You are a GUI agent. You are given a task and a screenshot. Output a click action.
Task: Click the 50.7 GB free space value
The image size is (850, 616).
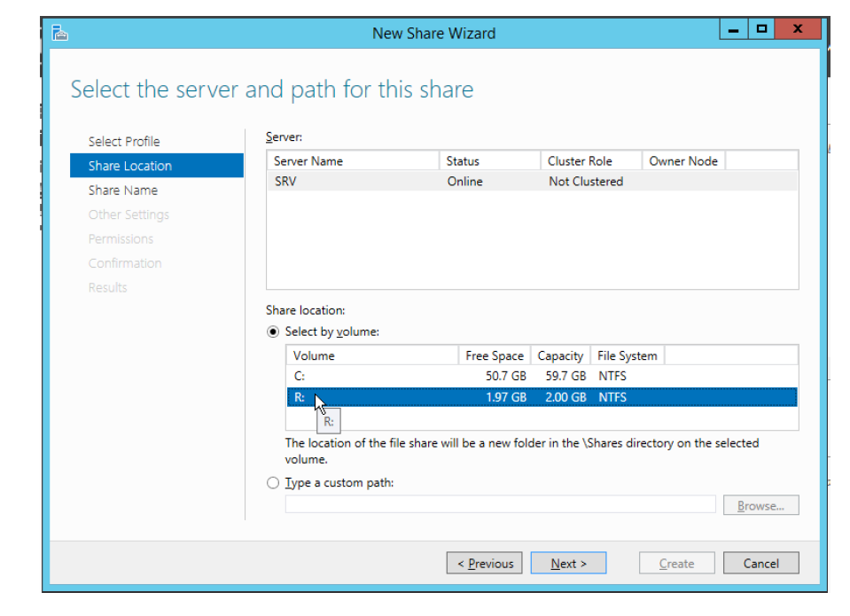tap(506, 377)
